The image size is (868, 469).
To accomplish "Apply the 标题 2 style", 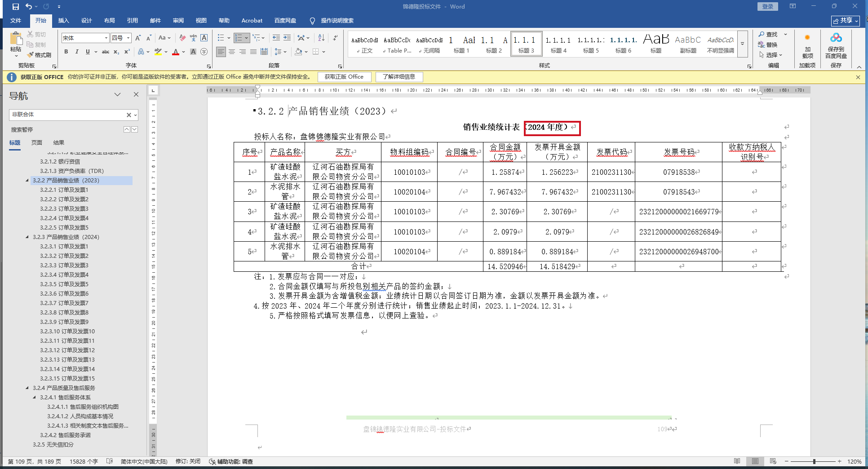I will [x=494, y=44].
